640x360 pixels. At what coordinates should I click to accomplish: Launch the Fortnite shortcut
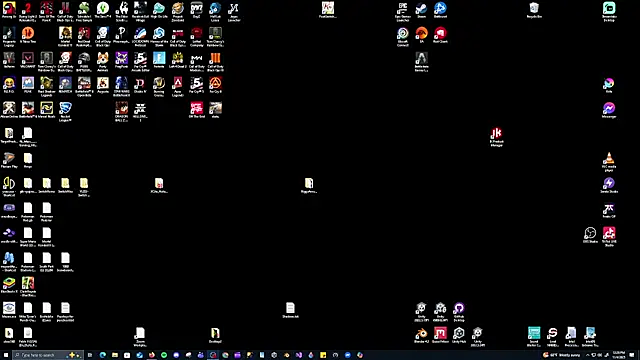159,60
